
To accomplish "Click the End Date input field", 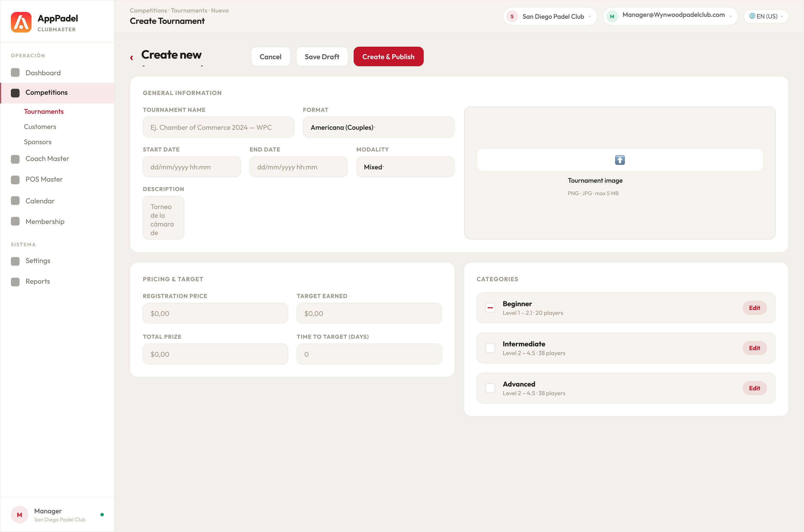I will pyautogui.click(x=299, y=167).
